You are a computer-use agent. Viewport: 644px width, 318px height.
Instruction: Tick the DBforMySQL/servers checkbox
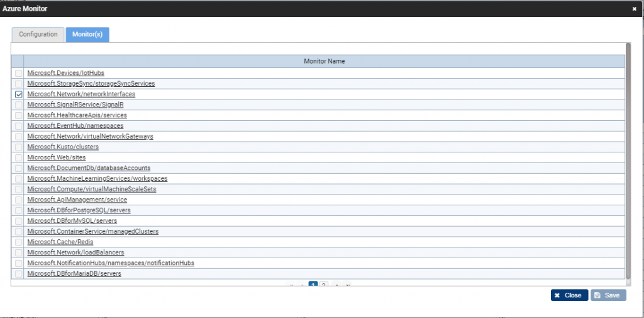tap(18, 221)
